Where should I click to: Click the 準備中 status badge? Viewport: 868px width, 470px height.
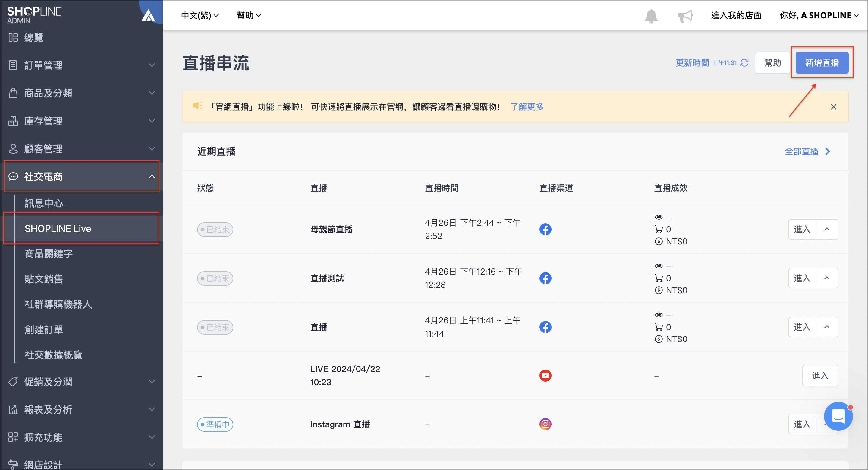215,424
